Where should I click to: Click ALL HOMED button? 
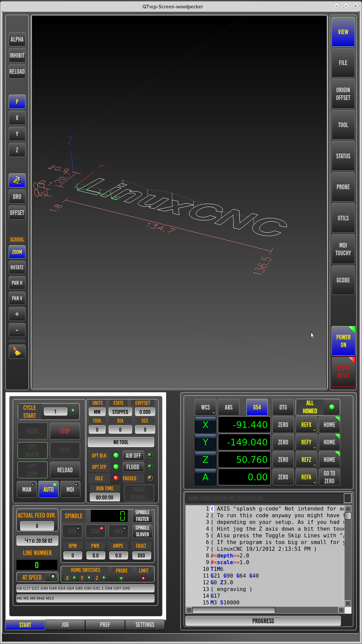[318, 407]
